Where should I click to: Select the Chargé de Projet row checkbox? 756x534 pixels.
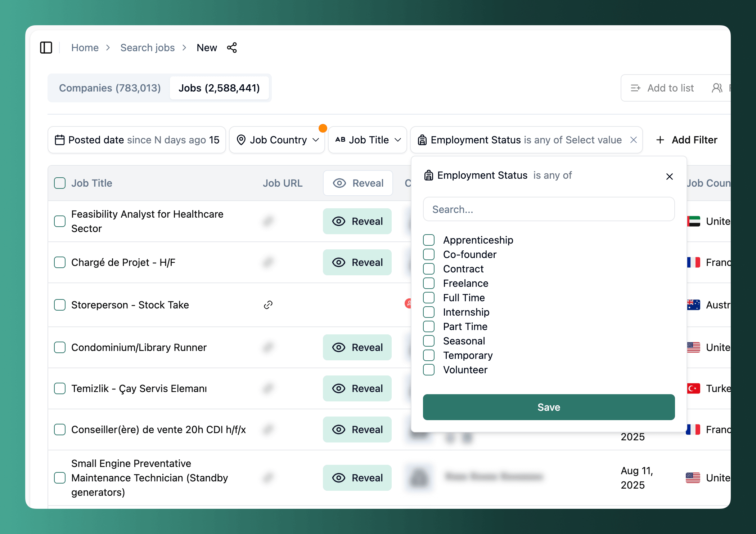tap(60, 262)
